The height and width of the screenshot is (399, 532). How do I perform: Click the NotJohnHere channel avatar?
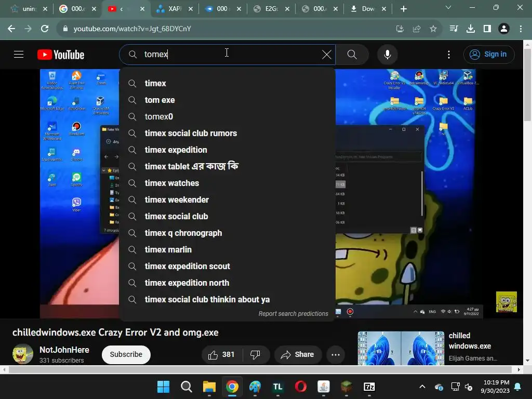tap(23, 354)
